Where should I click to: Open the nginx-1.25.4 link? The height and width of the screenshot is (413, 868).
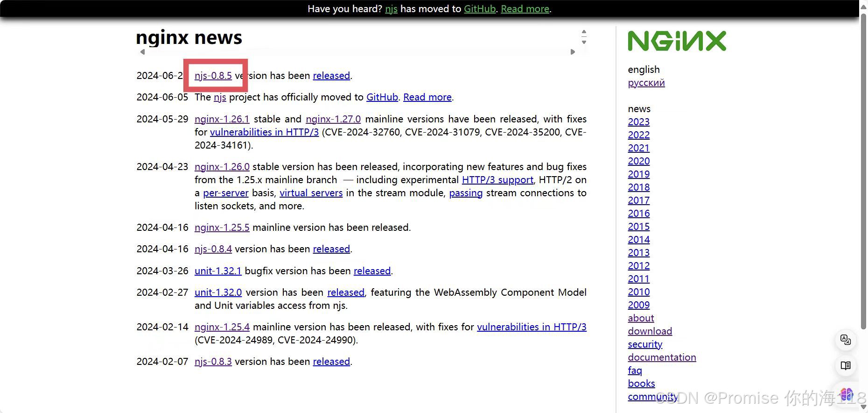click(x=222, y=327)
